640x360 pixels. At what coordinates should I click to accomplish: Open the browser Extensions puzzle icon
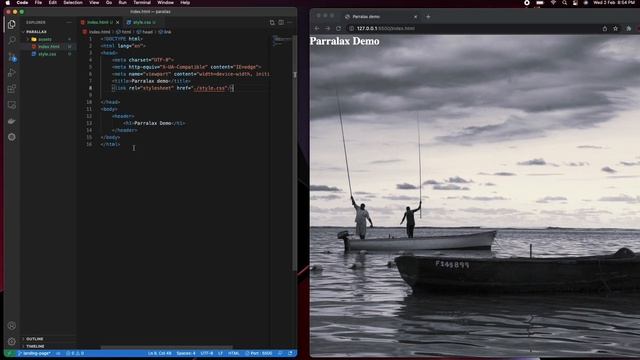pyautogui.click(x=629, y=29)
